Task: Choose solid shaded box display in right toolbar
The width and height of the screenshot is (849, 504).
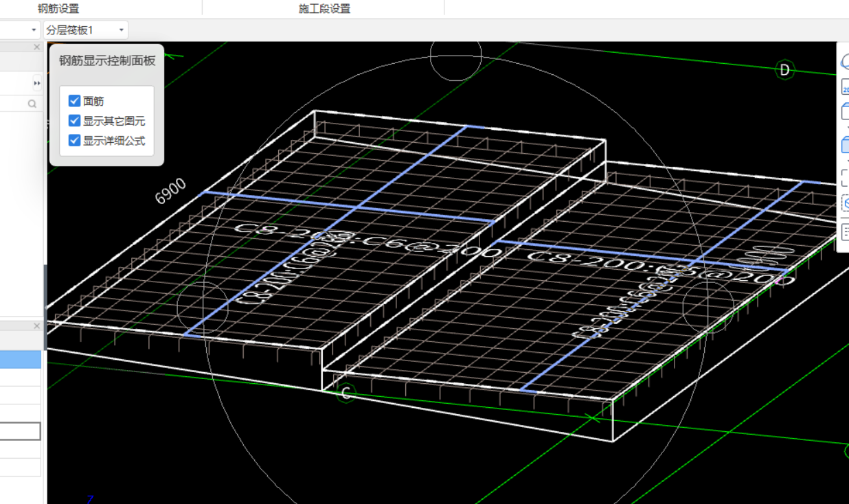Action: pyautogui.click(x=845, y=144)
